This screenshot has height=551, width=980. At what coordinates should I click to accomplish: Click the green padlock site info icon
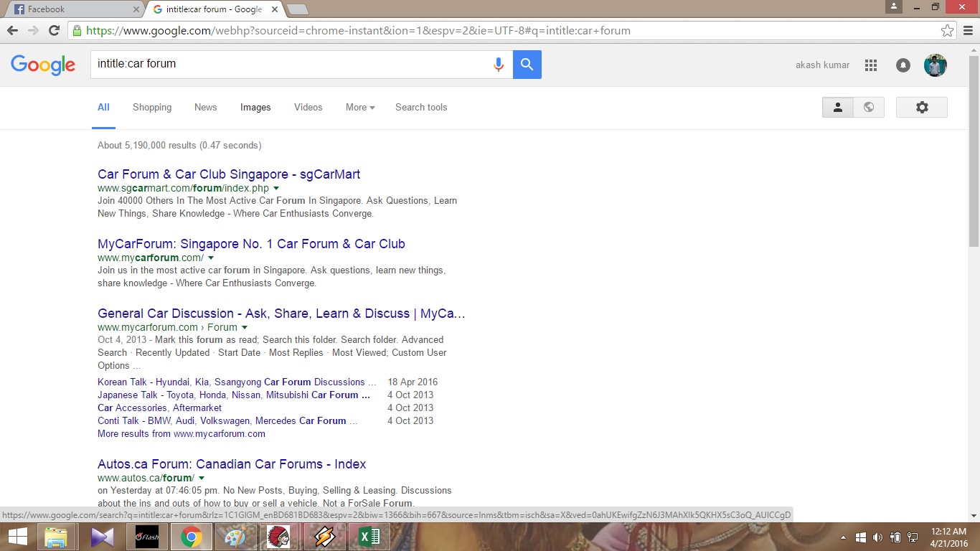77,31
